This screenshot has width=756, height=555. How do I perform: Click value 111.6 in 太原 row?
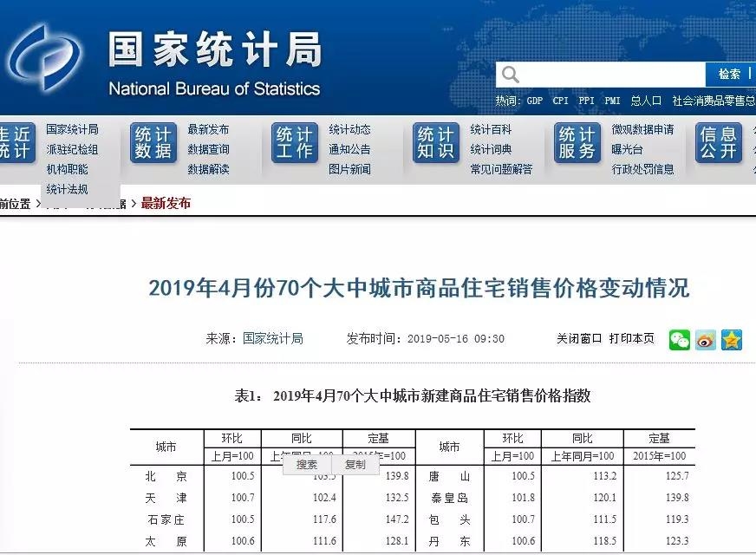tap(324, 541)
